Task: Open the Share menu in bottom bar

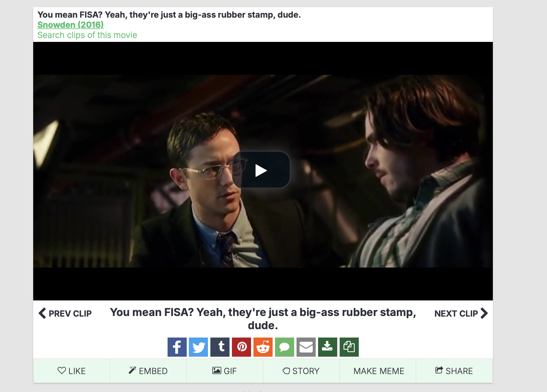Action: pos(454,371)
